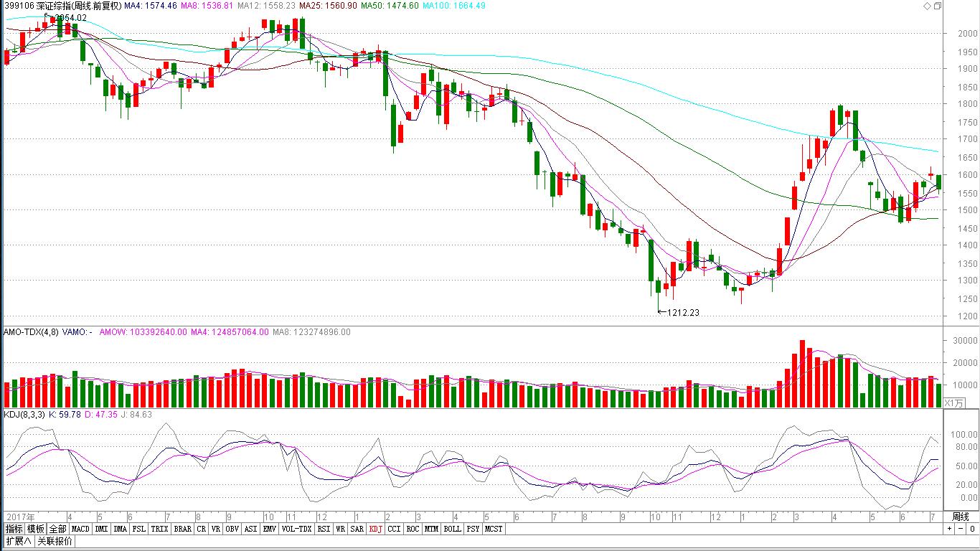Click the restore window icon on chart
The height and width of the screenshot is (551, 980).
pyautogui.click(x=937, y=6)
